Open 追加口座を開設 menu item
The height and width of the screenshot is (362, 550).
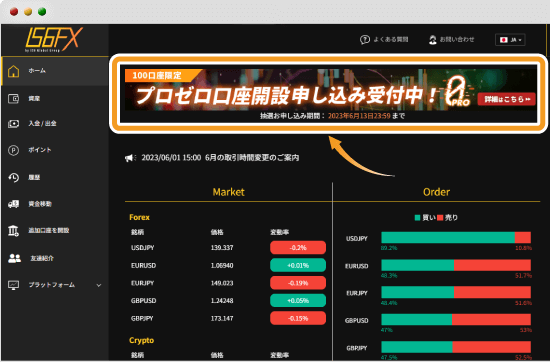pos(49,230)
